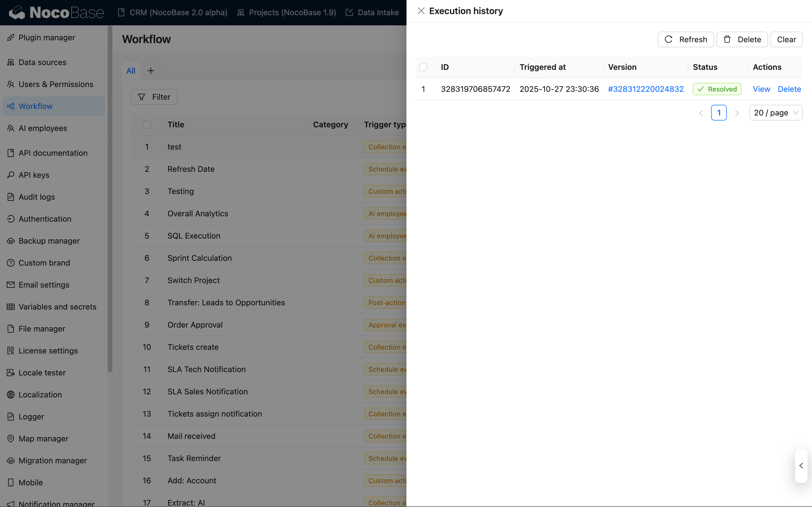Click the refresh icon in Execution history
Image resolution: width=812 pixels, height=507 pixels.
668,39
